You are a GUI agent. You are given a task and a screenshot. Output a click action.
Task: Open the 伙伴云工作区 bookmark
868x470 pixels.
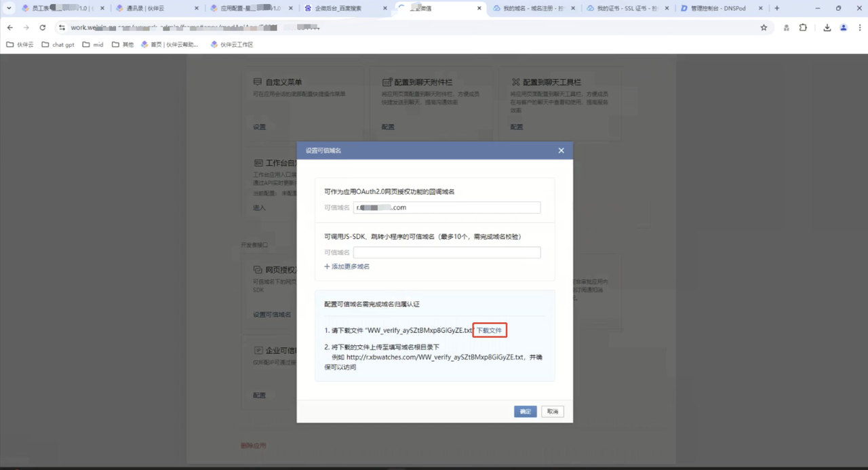coord(231,45)
